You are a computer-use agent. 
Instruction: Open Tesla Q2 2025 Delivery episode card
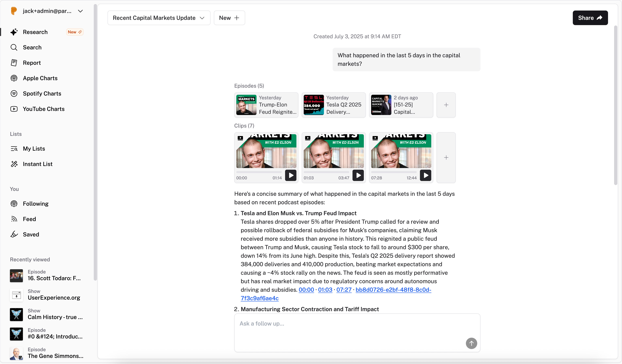tap(333, 105)
